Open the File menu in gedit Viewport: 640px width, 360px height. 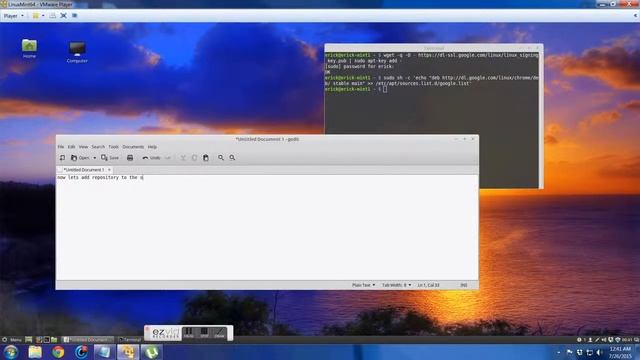pos(61,147)
